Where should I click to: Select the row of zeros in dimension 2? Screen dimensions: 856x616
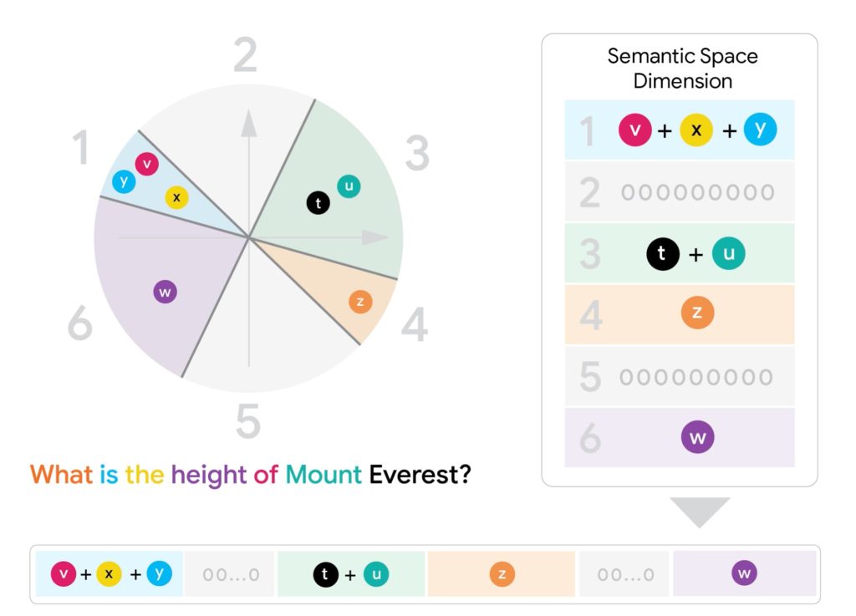(698, 192)
